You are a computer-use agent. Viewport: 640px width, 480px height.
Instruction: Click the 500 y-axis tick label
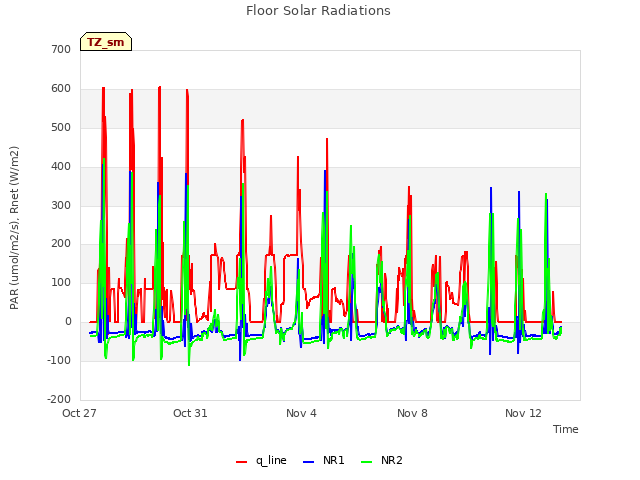[x=61, y=128]
